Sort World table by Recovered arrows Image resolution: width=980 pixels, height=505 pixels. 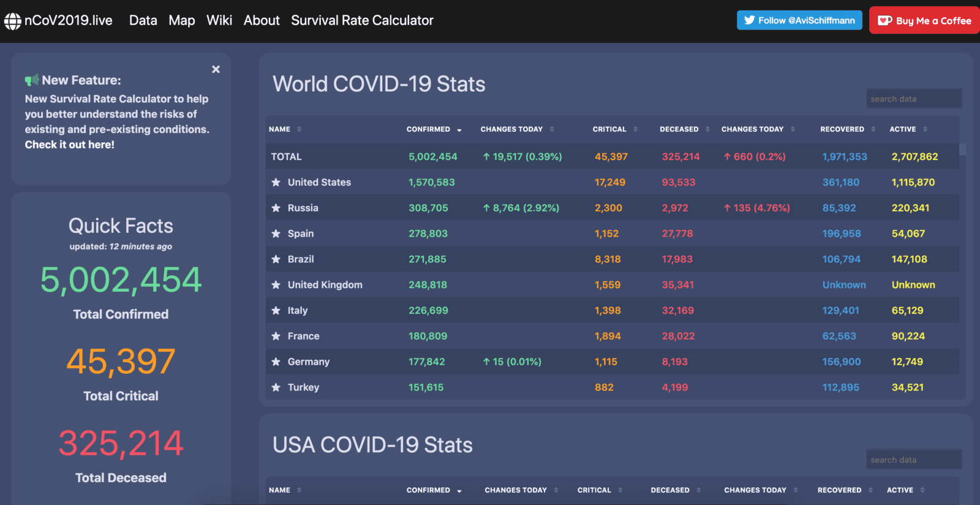click(873, 129)
